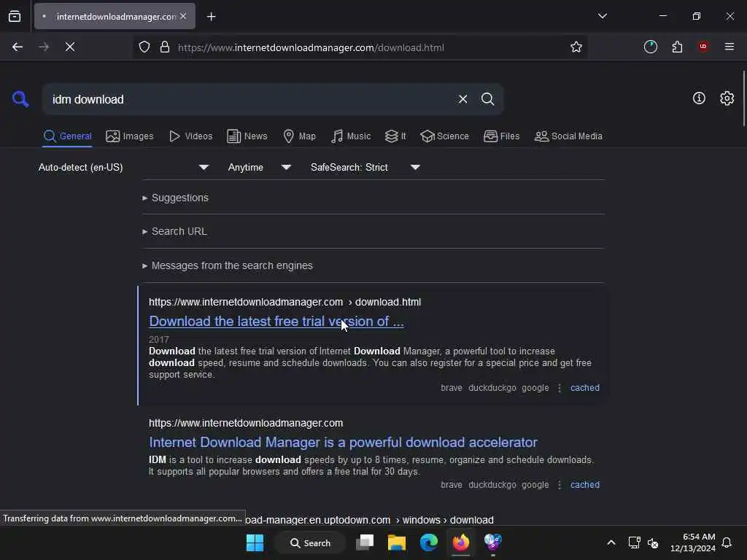Expand the Suggestions section

pyautogui.click(x=175, y=198)
